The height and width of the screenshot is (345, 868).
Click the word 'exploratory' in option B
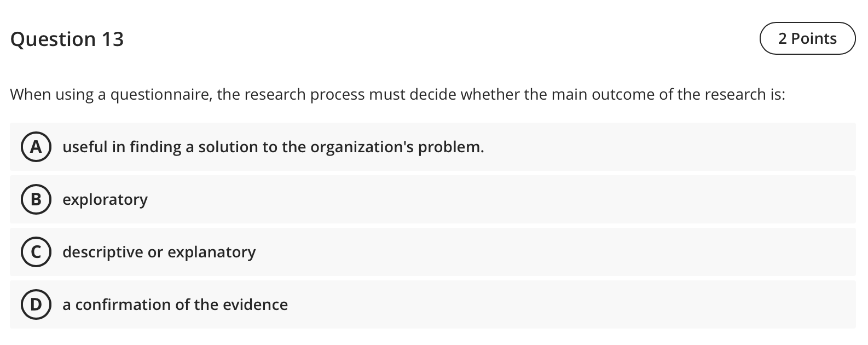click(105, 199)
